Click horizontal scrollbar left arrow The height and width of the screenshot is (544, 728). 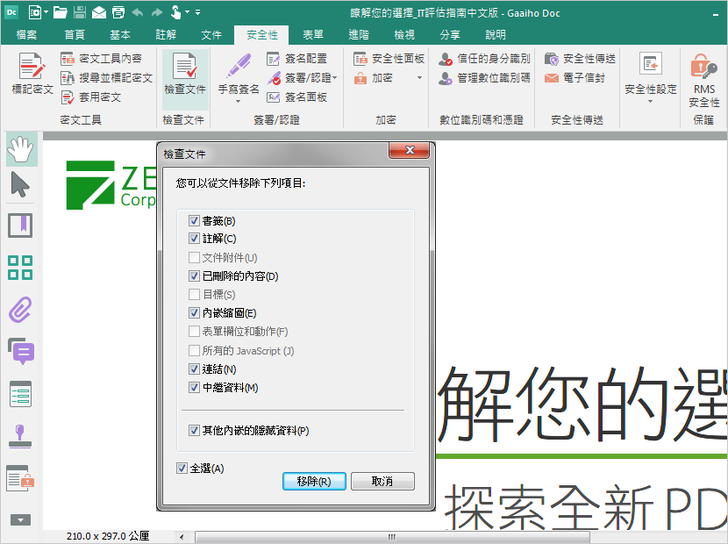[181, 537]
